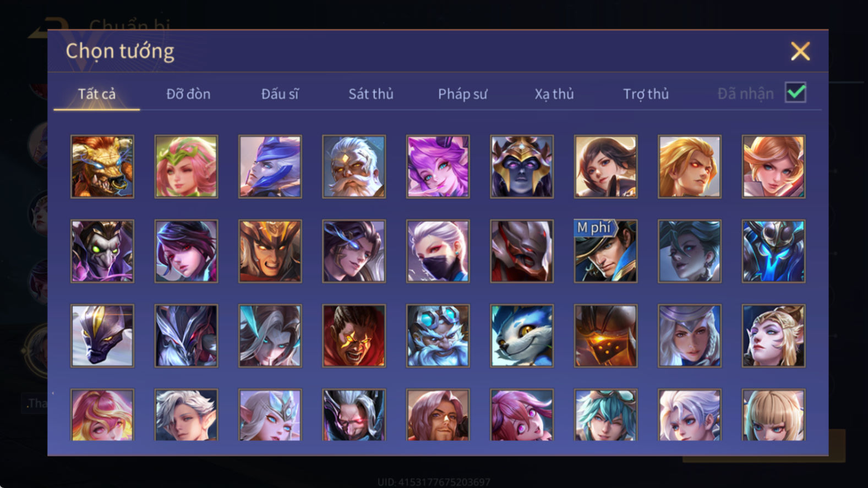
Task: Open the Sát thủ tab
Action: pos(371,94)
